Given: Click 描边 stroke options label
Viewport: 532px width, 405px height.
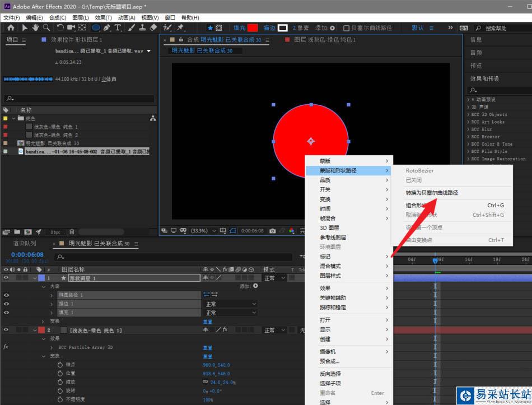Looking at the screenshot, I should pos(270,28).
